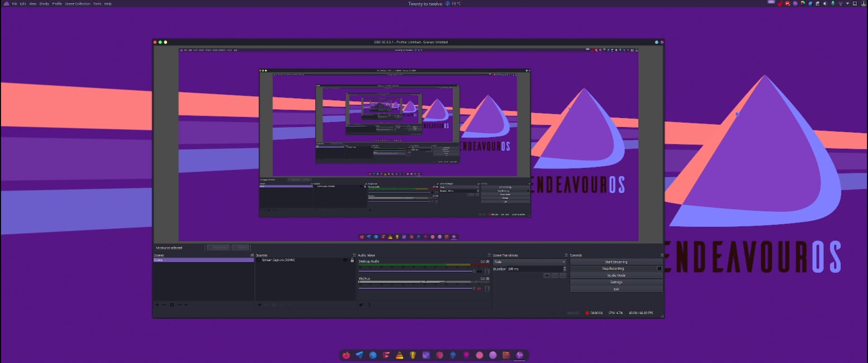Launch VLC cone icon in dock
The height and width of the screenshot is (363, 868).
[399, 355]
